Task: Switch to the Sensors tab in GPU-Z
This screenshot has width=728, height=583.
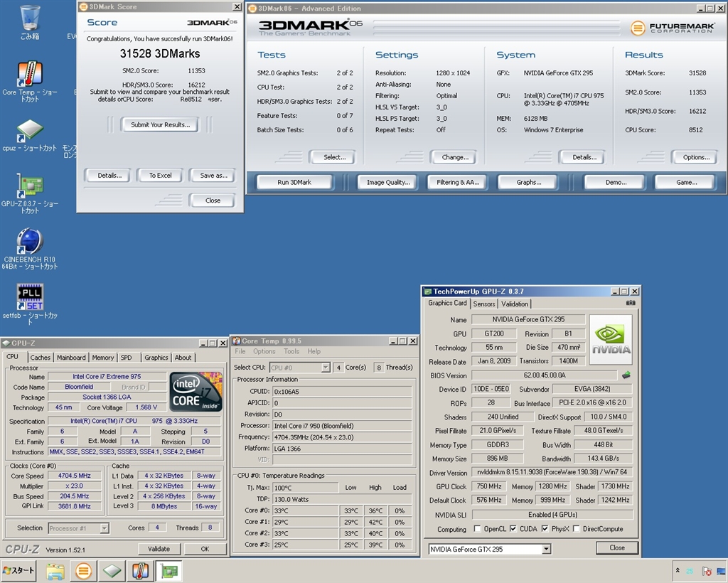Action: 484,304
